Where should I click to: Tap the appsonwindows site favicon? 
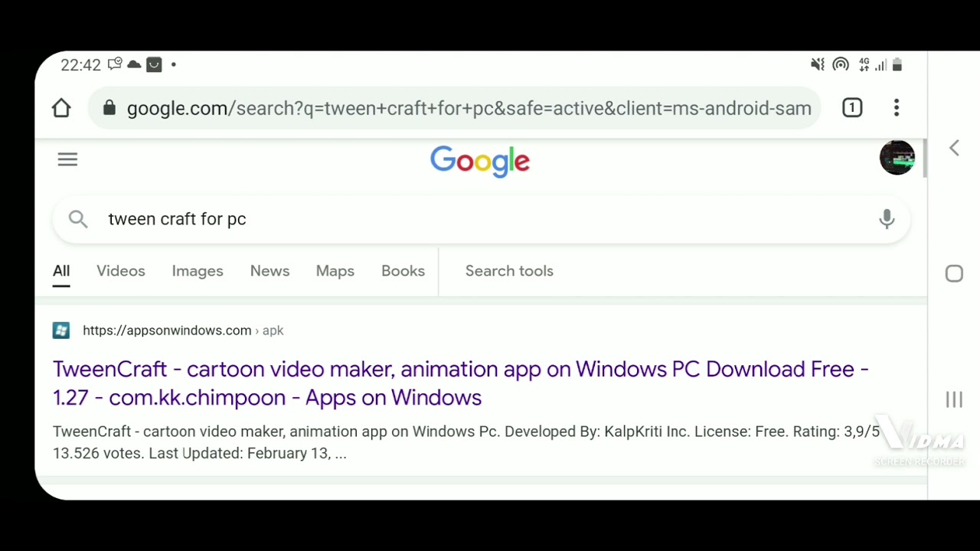61,331
